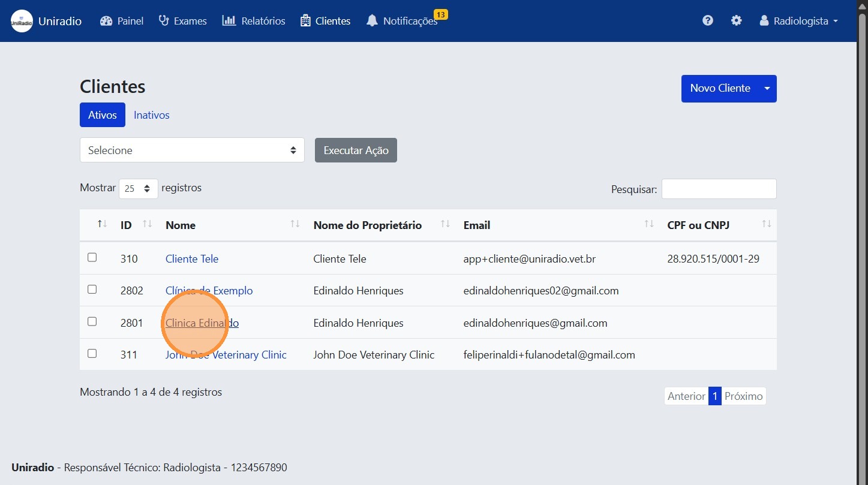Open settings via the gear icon

click(736, 21)
